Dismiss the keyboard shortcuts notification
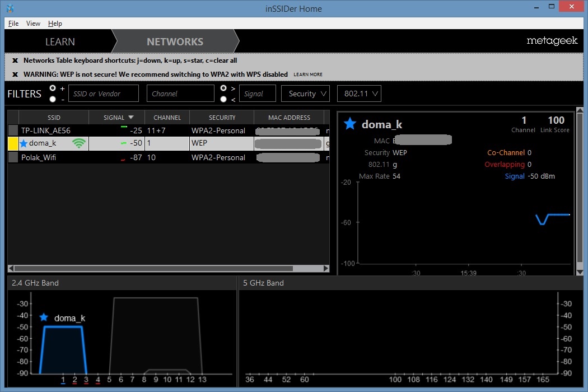Image resolution: width=588 pixels, height=392 pixels. coord(15,60)
